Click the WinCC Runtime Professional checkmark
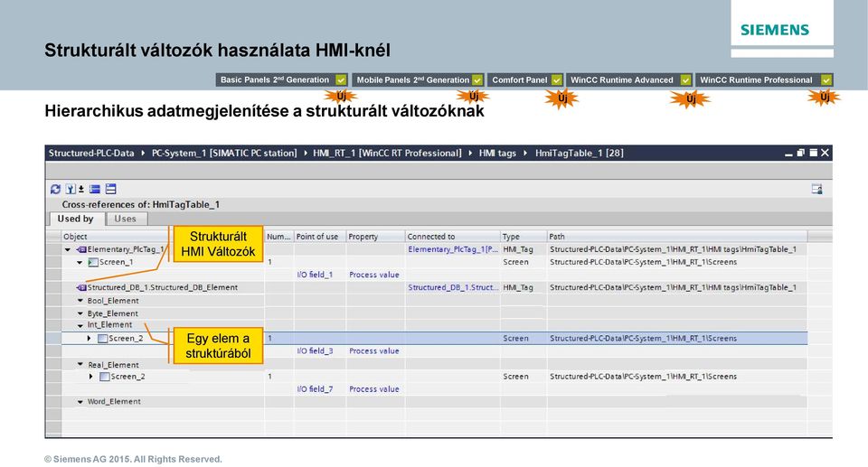 coord(826,80)
